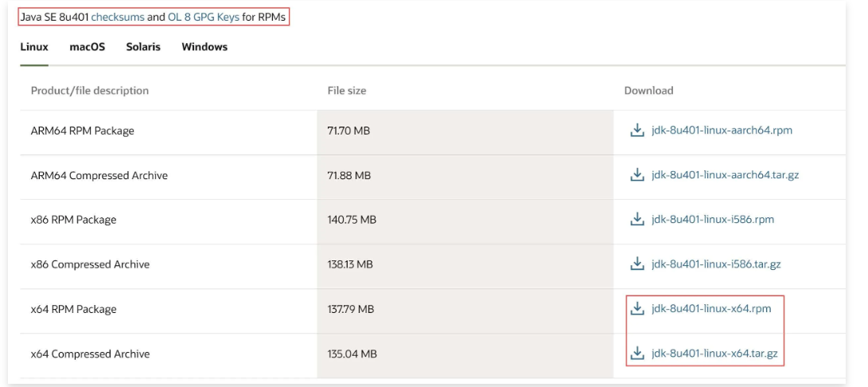Open the checksums link
The image size is (868, 387).
tap(118, 17)
